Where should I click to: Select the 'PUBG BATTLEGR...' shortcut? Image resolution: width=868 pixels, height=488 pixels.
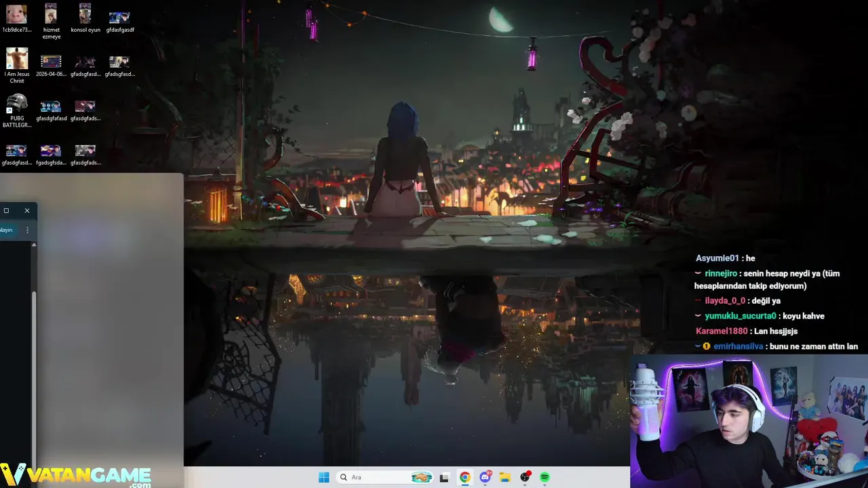(x=16, y=110)
